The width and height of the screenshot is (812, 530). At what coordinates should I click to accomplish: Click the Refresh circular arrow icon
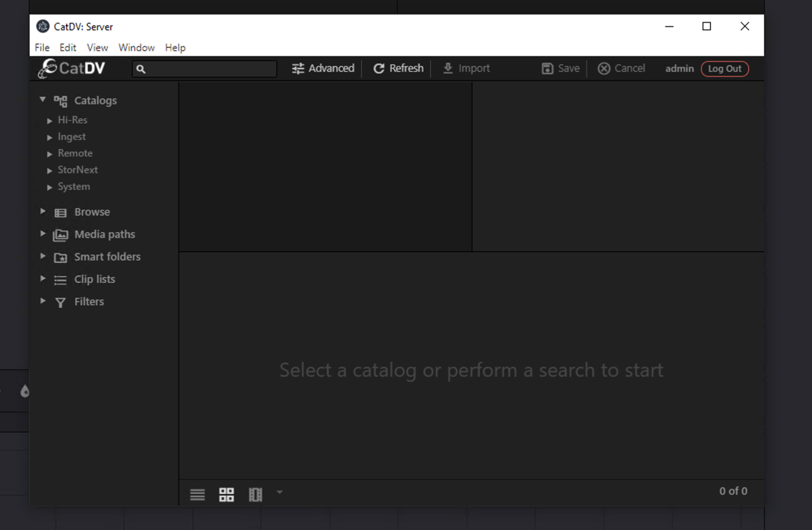point(379,69)
